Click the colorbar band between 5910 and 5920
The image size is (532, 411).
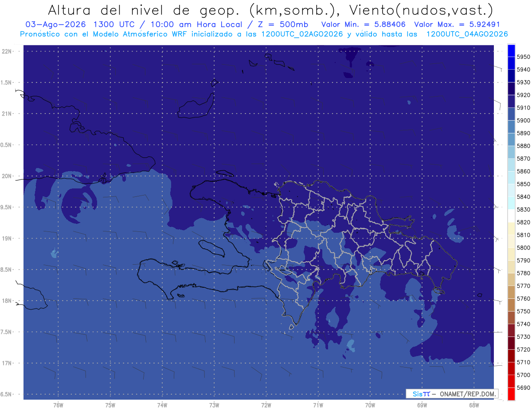click(511, 102)
